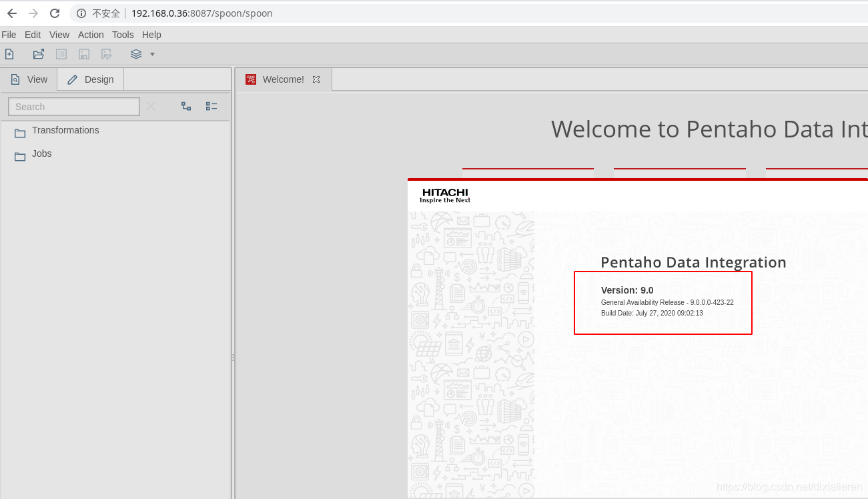This screenshot has height=499, width=868.
Task: Open the Tools menu
Action: (123, 35)
